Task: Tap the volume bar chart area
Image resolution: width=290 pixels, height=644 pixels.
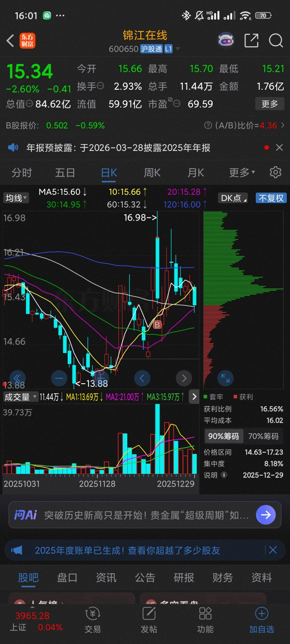Action: point(101,440)
